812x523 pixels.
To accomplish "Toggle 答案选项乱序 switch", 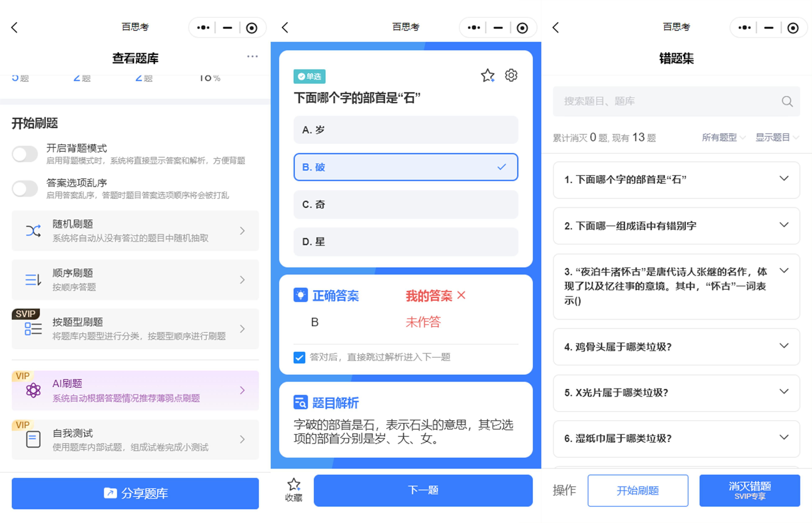I will point(25,188).
